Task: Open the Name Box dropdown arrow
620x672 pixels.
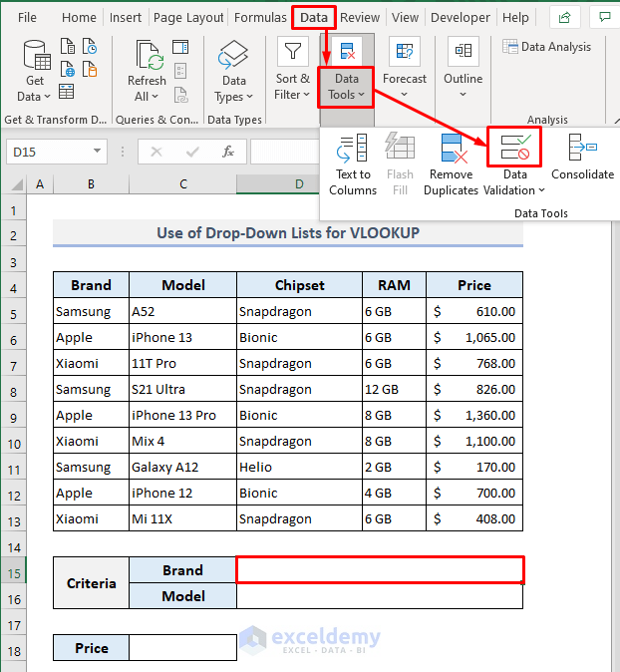Action: click(98, 152)
